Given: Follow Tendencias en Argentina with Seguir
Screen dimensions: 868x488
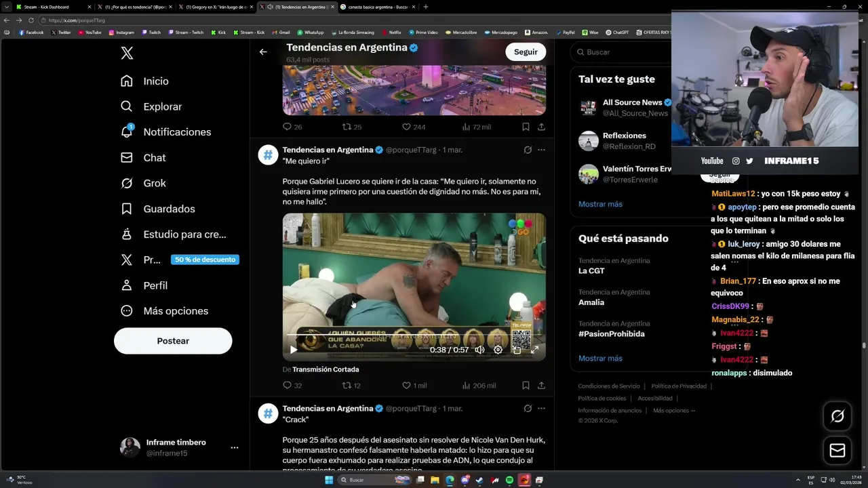Looking at the screenshot, I should [526, 52].
